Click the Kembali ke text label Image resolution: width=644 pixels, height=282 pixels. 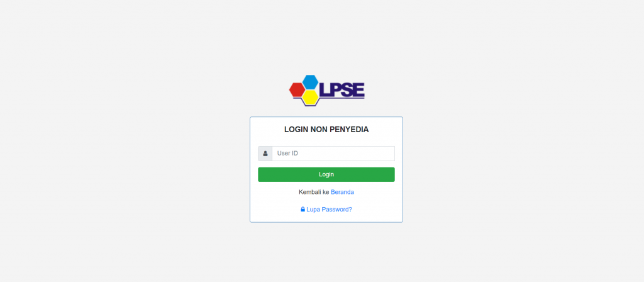tap(314, 192)
